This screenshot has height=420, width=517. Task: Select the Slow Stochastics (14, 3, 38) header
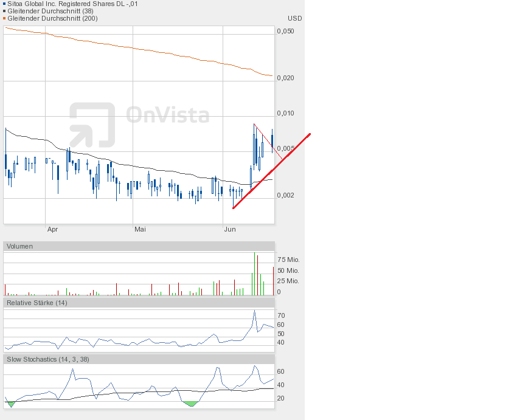48,359
